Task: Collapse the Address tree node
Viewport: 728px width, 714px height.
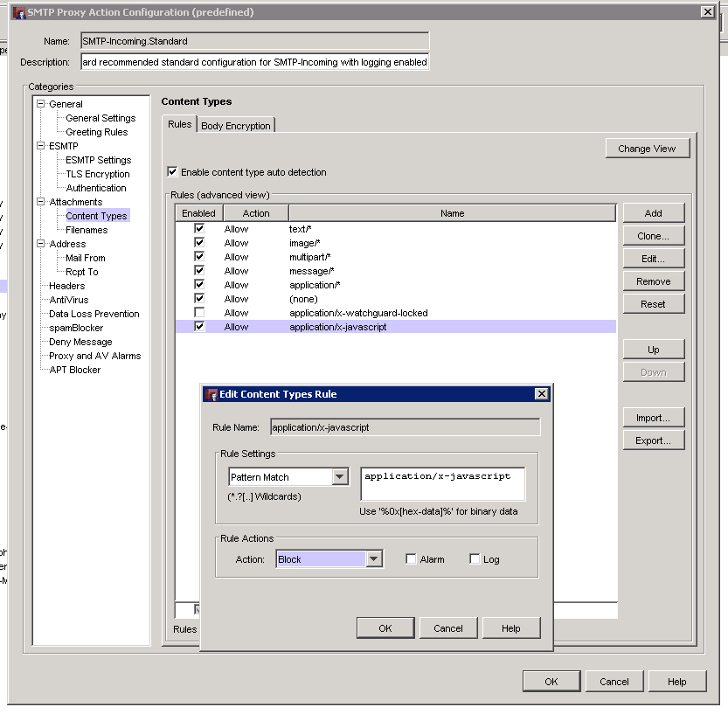Action: coord(40,244)
